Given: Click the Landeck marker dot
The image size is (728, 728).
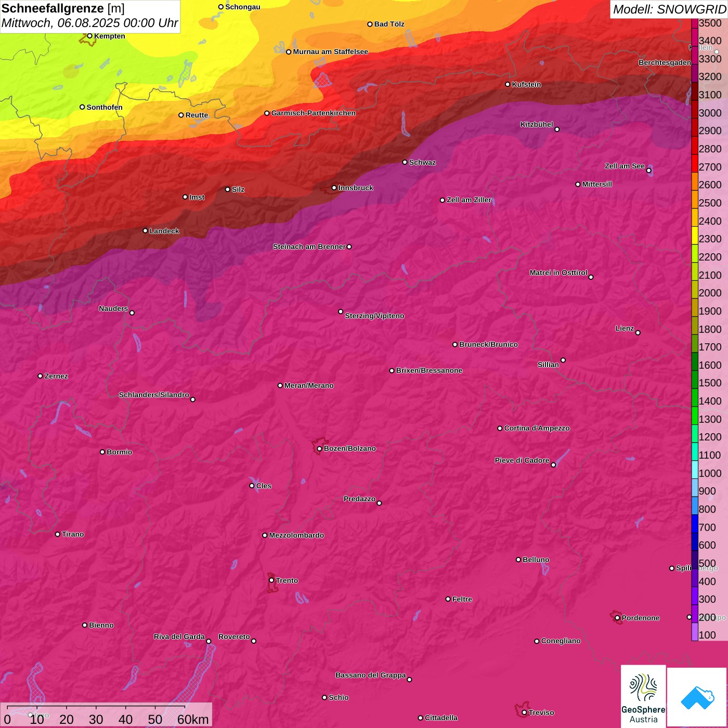Looking at the screenshot, I should [146, 231].
